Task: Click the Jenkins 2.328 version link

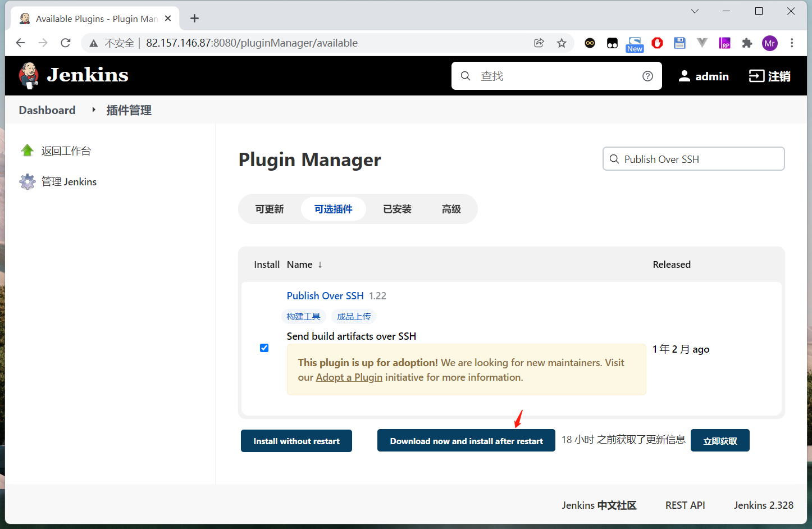Action: coord(764,505)
